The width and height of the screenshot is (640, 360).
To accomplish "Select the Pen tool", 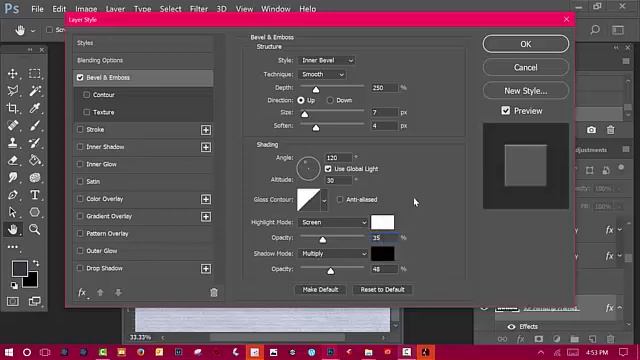I will click(13, 195).
